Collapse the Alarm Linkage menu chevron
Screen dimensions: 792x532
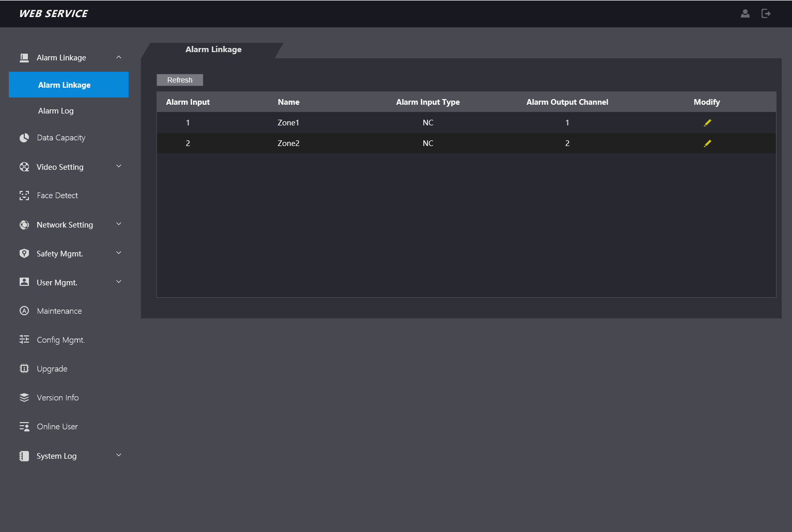119,57
